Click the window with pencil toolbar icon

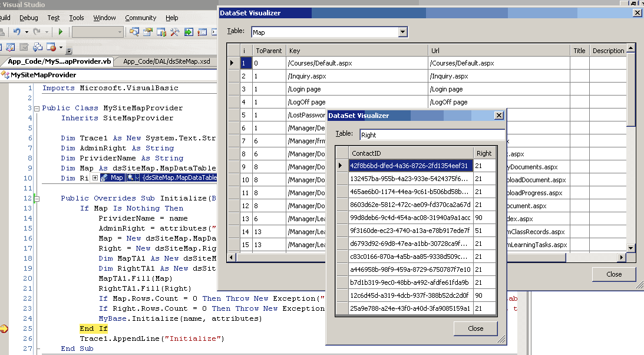(x=10, y=47)
